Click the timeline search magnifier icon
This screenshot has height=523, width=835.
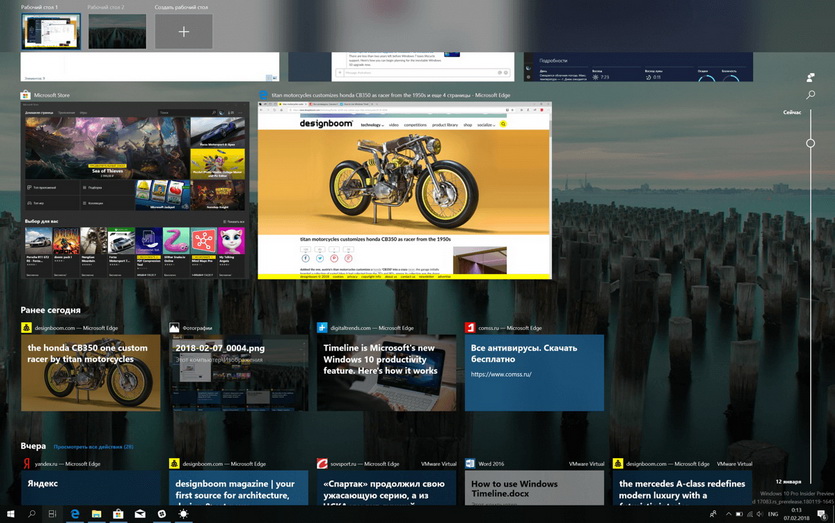click(x=811, y=95)
